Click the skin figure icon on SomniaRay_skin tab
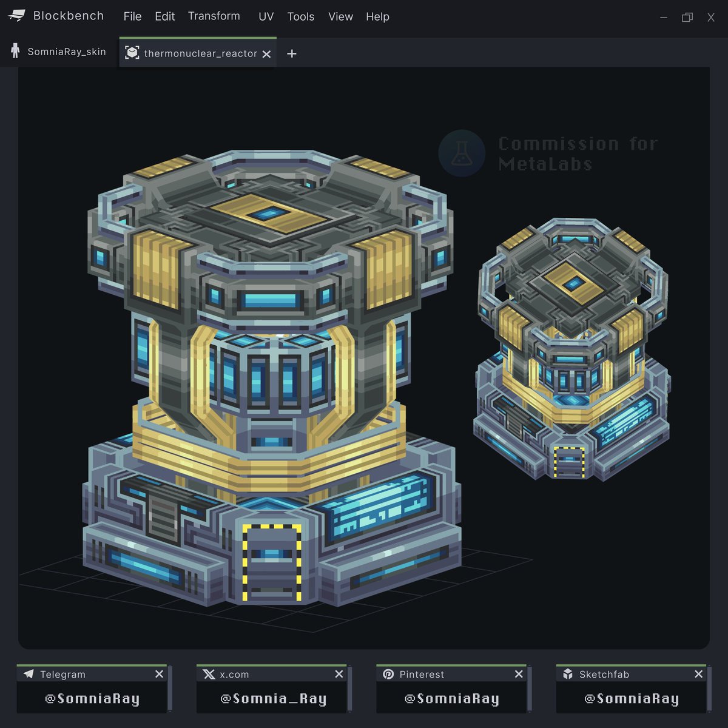 [x=15, y=51]
